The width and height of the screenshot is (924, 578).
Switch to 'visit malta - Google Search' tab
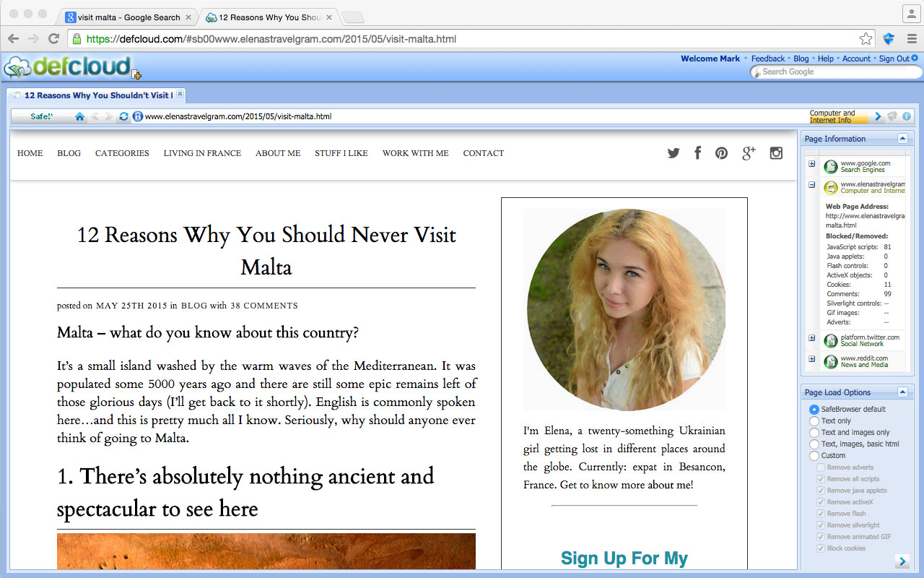128,17
